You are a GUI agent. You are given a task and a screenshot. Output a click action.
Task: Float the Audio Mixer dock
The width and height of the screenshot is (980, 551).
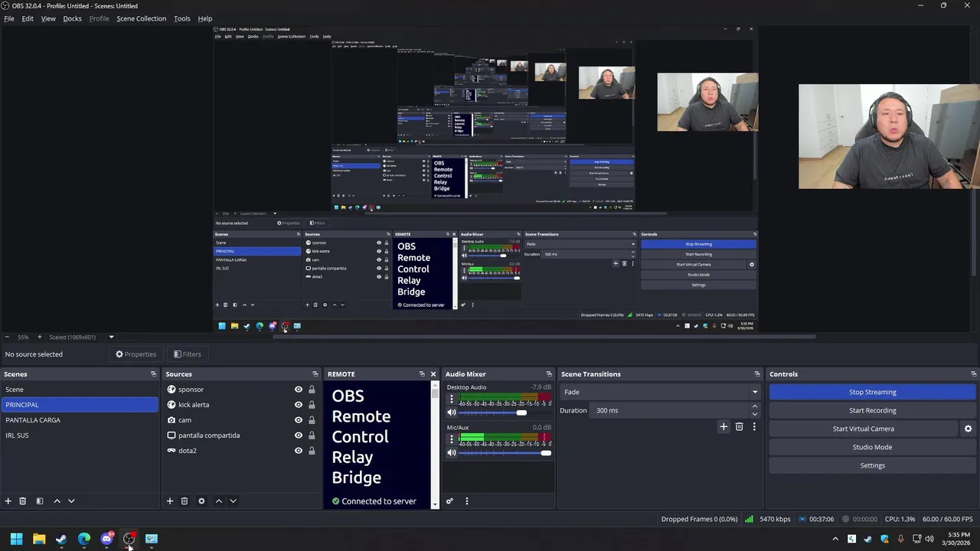548,374
